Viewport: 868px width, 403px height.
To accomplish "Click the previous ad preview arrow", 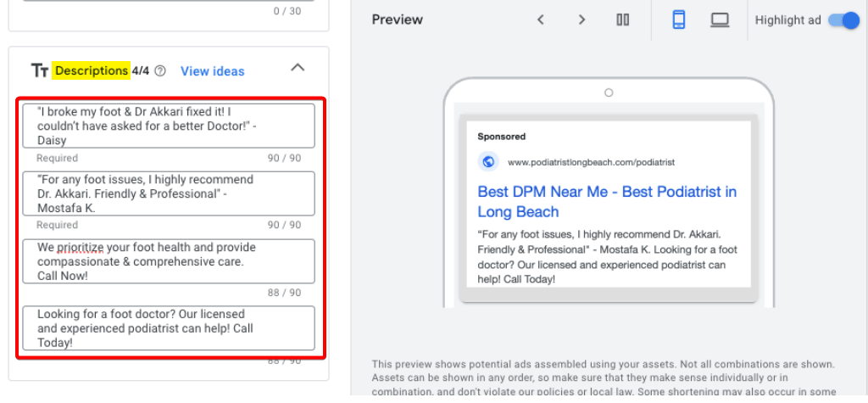I will pos(540,20).
